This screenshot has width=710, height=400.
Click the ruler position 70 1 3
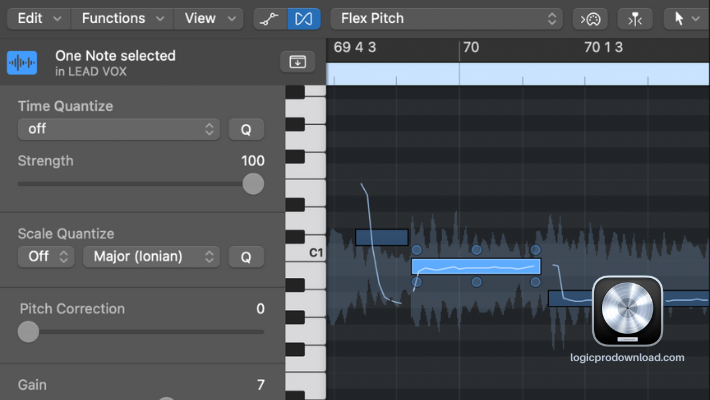(604, 47)
